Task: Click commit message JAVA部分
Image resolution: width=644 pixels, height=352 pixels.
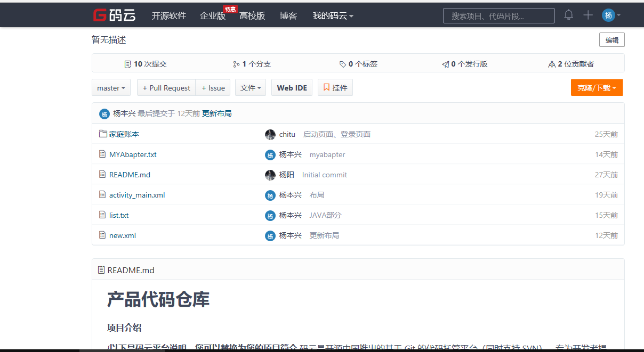Action: 325,215
